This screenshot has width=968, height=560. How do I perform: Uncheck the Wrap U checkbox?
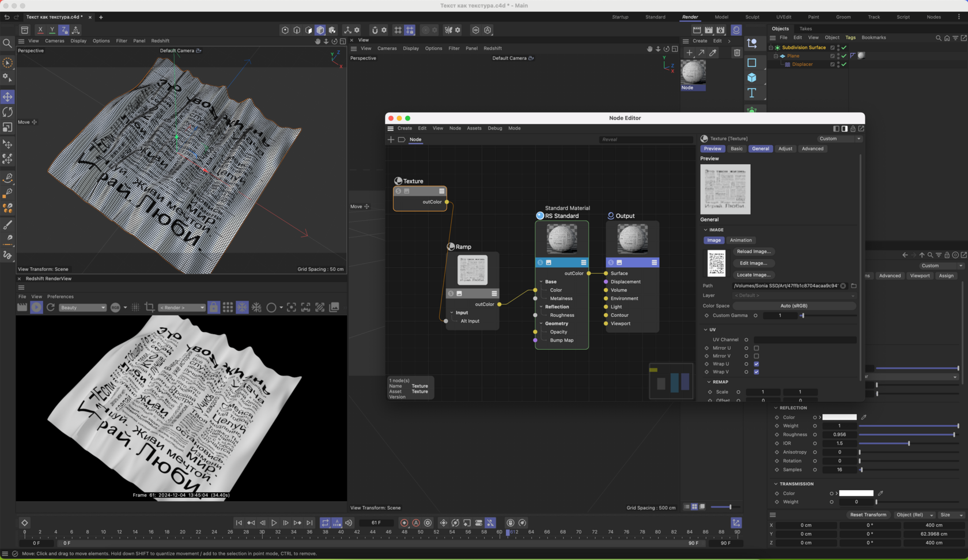click(757, 364)
